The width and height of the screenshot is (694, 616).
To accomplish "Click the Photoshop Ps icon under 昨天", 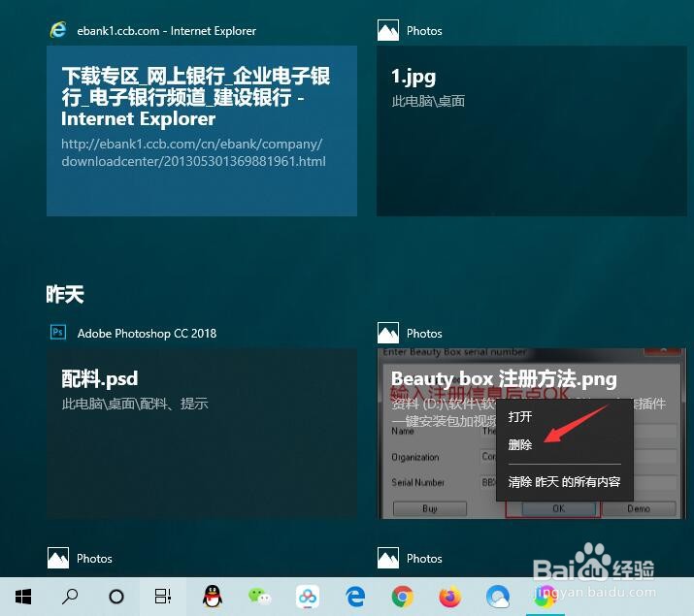I will coord(58,332).
